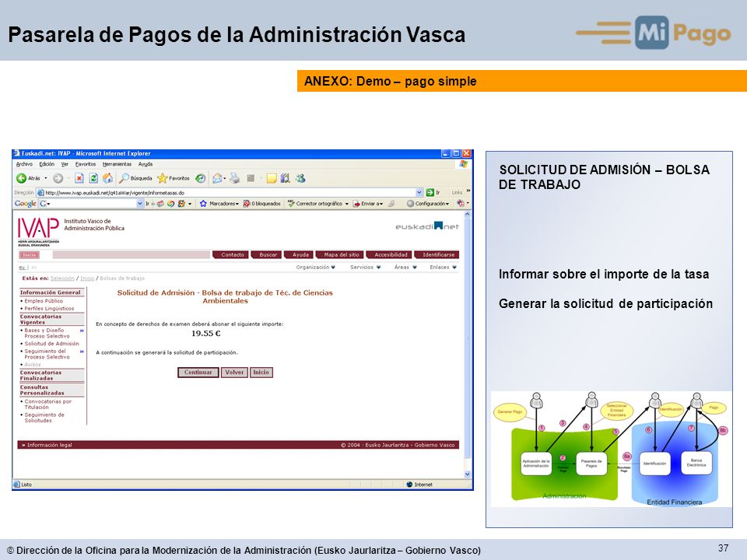Expand the Enlaces menu
The width and height of the screenshot is (747, 560).
click(x=443, y=267)
